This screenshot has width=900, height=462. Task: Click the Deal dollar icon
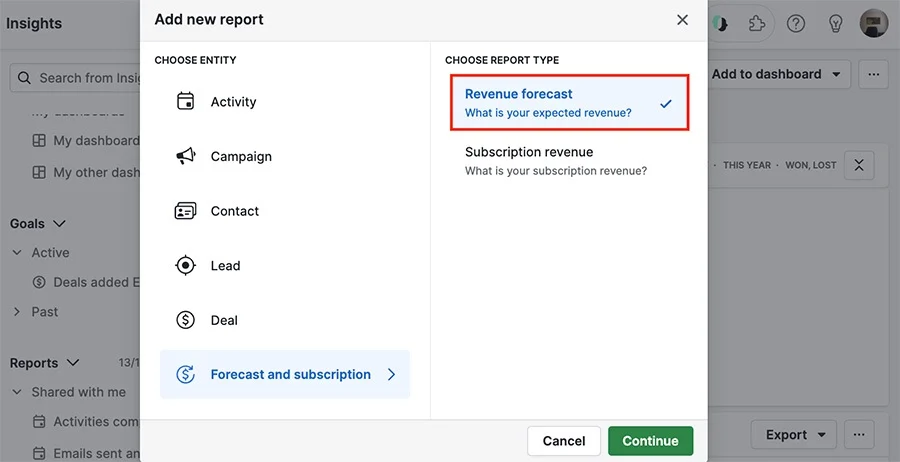[185, 320]
